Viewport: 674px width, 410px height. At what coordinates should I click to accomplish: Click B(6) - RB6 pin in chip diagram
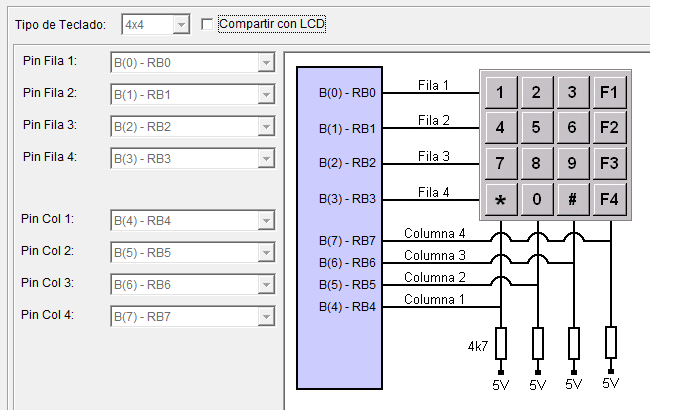click(x=347, y=263)
